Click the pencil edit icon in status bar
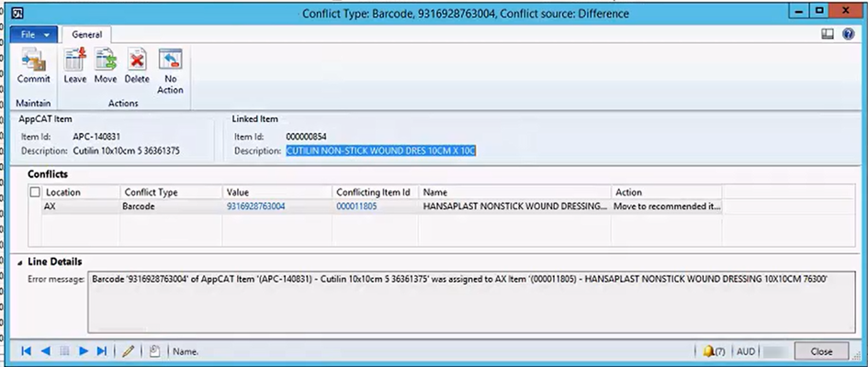The image size is (868, 367). pyautogui.click(x=129, y=351)
